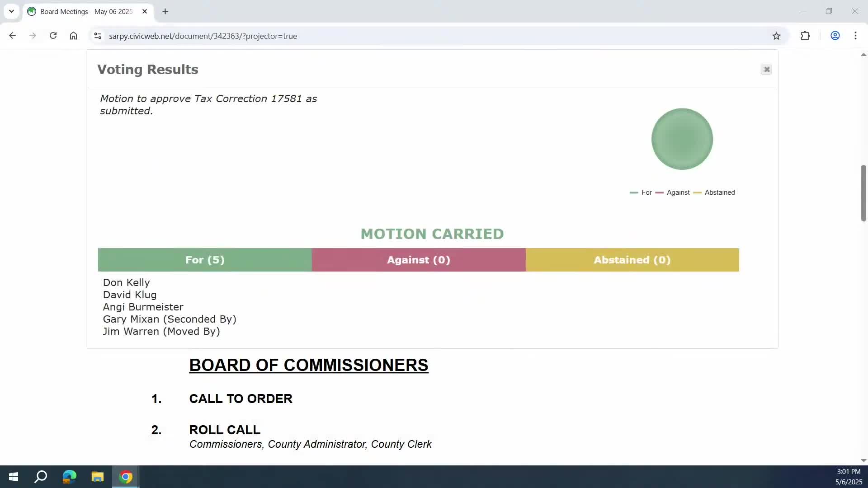
Task: Click the green pie chart circle
Action: coord(682,139)
